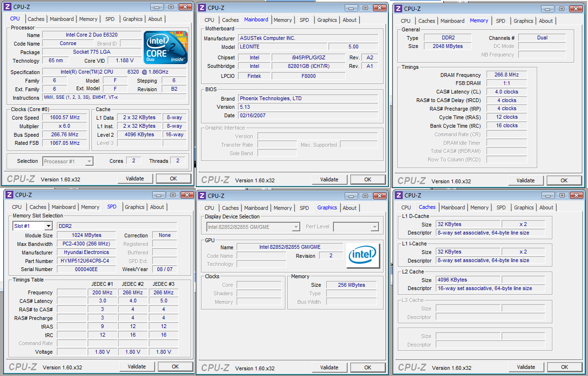Image resolution: width=588 pixels, height=376 pixels.
Task: Click the processor name field 'Intel Core 2 Duo E6320'
Action: tap(92, 35)
